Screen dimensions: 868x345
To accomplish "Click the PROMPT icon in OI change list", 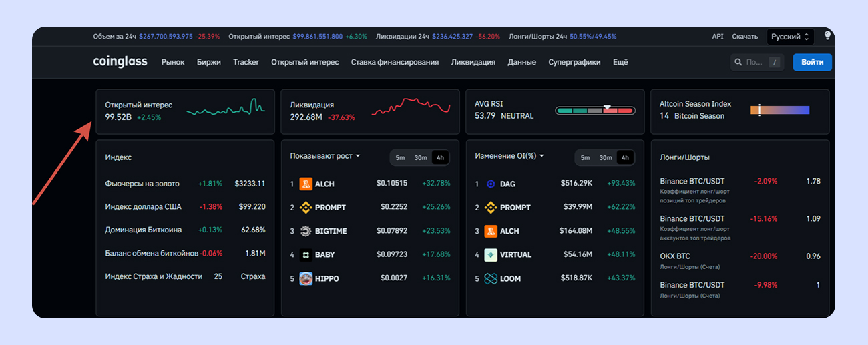I will (491, 207).
